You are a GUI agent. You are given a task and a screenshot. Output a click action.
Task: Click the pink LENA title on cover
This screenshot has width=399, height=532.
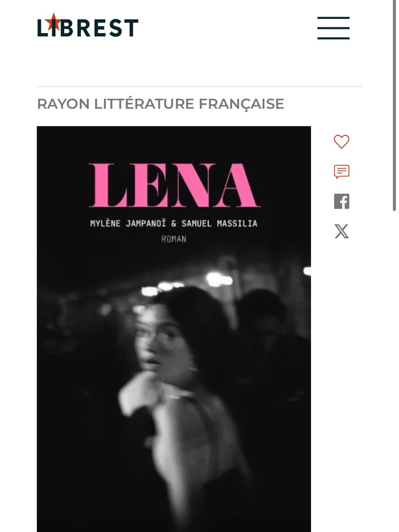[174, 186]
